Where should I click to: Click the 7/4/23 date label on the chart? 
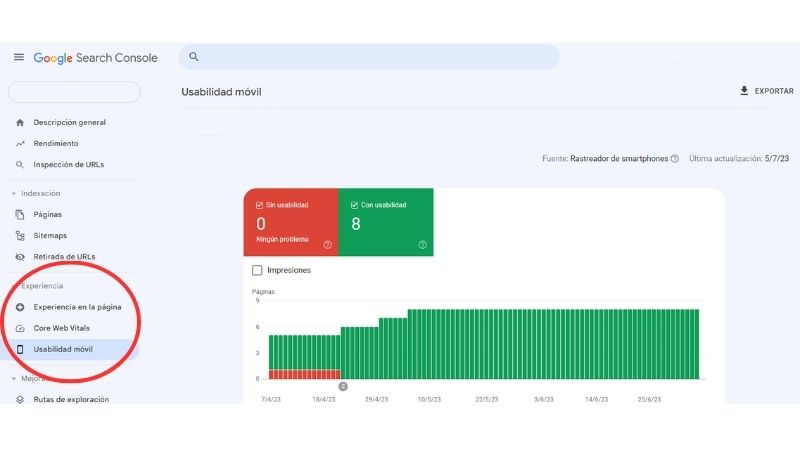click(x=271, y=399)
